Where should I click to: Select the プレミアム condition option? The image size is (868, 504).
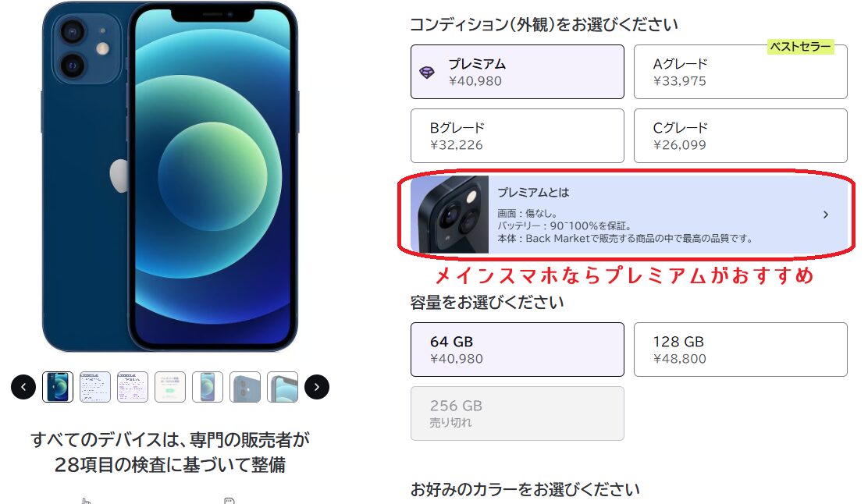[517, 72]
